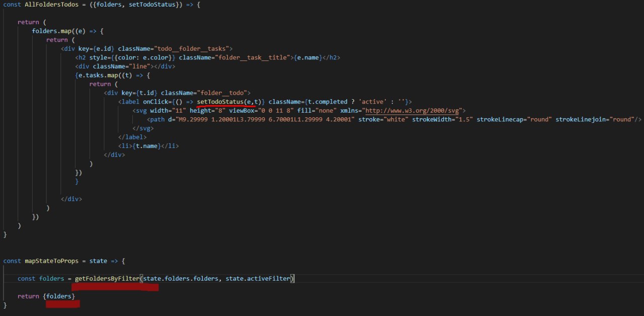Click the closing </label> tag
This screenshot has height=316, width=644.
(x=132, y=137)
